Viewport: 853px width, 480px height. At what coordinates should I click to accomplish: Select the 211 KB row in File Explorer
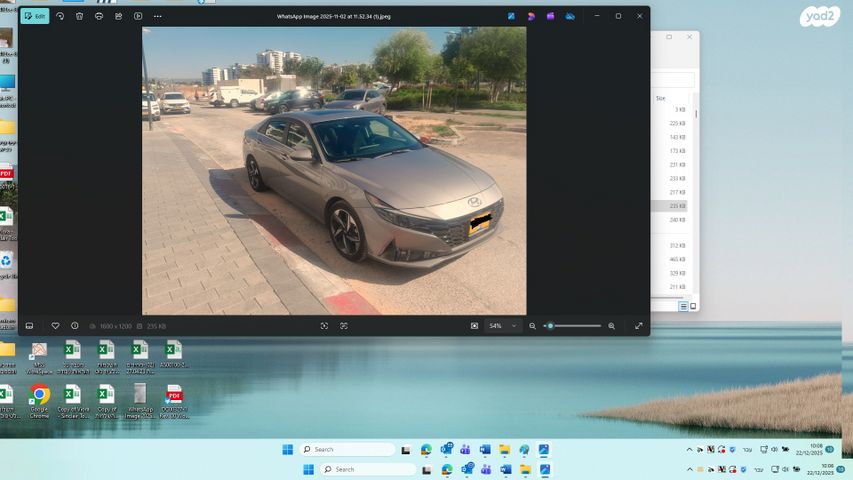click(670, 287)
